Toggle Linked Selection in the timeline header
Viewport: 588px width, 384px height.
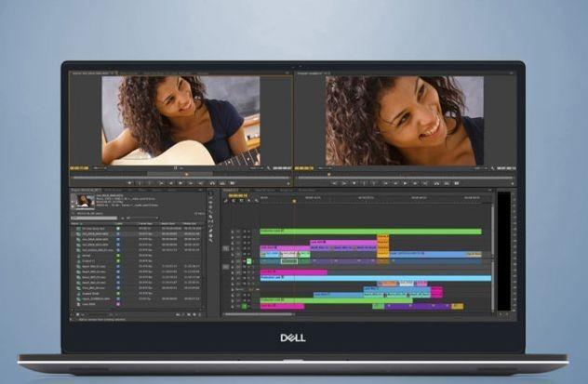click(x=241, y=201)
